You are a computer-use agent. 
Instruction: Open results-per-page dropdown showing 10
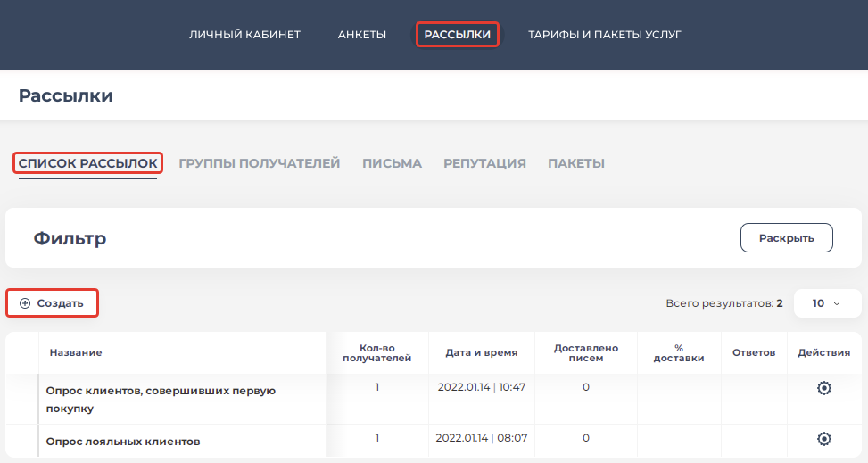coord(827,303)
